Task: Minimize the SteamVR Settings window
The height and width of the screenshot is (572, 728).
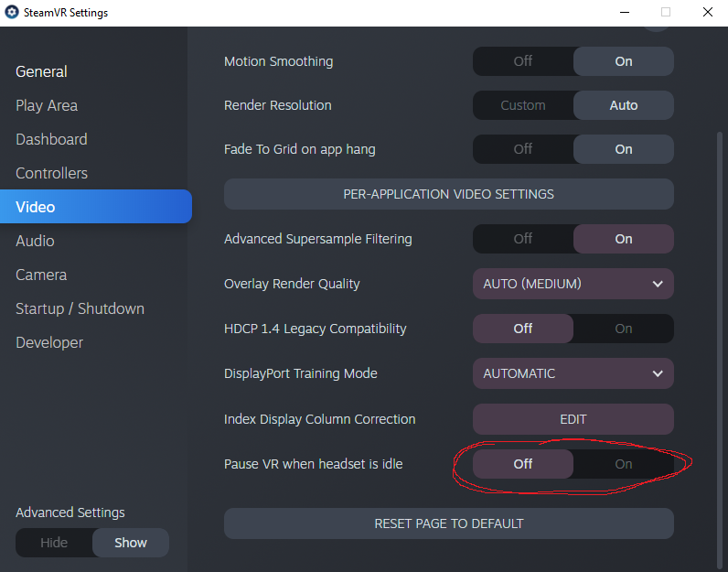Action: (625, 12)
